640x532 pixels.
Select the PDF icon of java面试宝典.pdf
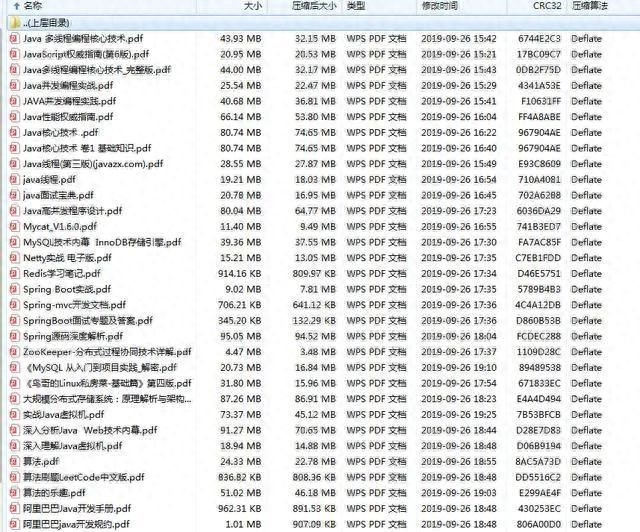click(x=14, y=195)
